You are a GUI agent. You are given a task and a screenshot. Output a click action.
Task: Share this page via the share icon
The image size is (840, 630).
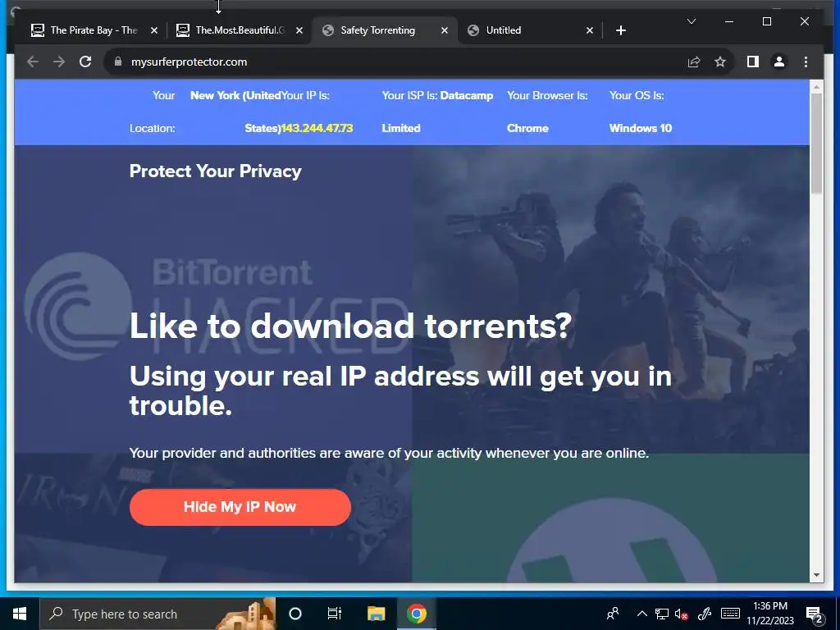click(694, 62)
